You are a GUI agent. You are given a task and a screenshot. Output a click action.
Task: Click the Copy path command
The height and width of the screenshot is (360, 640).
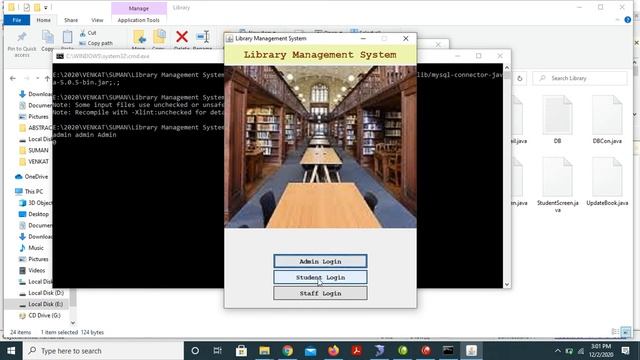click(96, 43)
